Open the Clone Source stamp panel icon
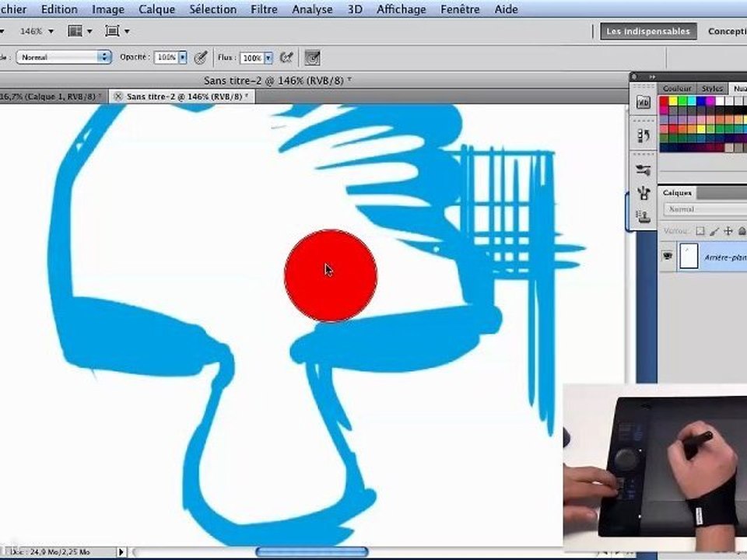747x560 pixels. 644,217
